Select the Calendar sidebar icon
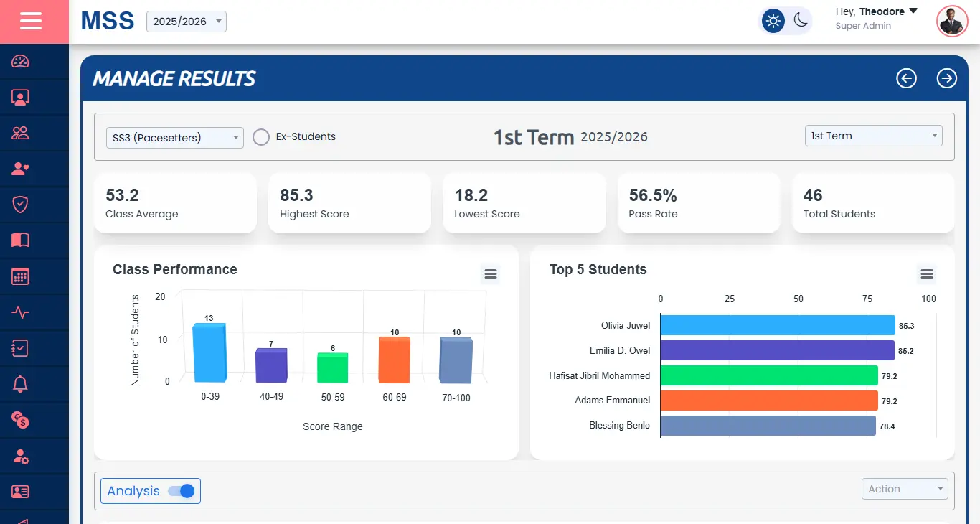The image size is (980, 524). click(20, 276)
